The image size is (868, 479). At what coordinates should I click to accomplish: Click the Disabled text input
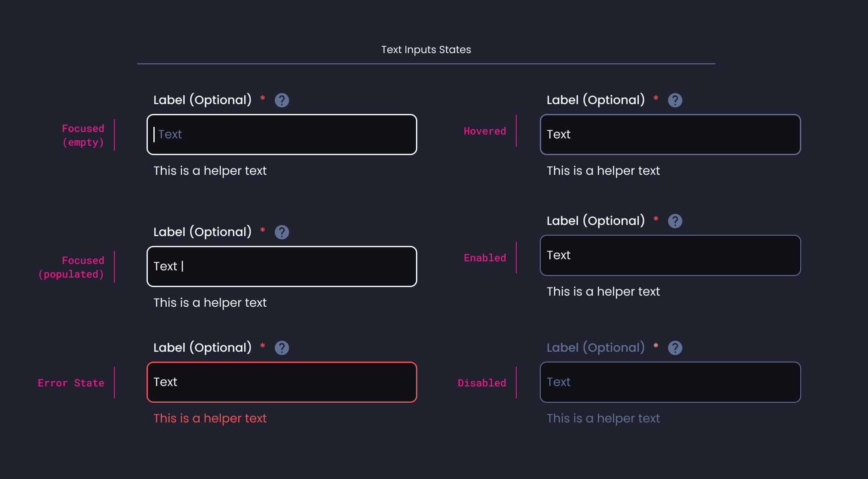tap(670, 382)
